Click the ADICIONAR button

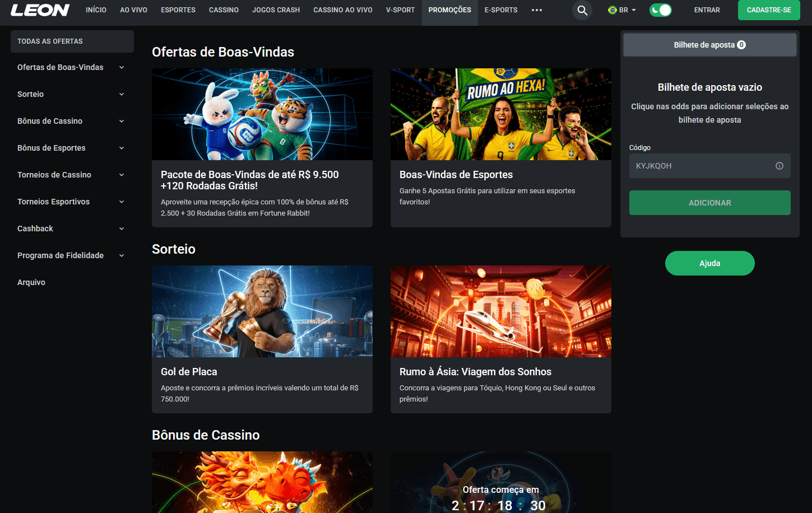[x=710, y=203]
